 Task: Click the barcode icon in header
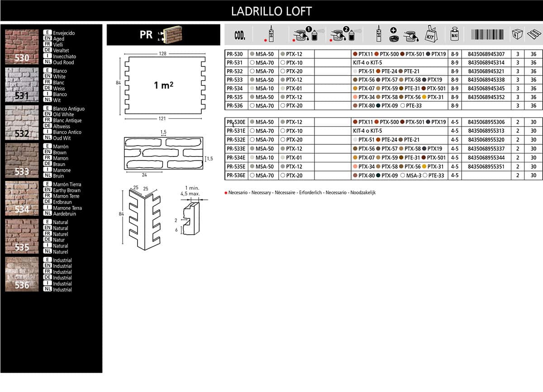point(487,34)
